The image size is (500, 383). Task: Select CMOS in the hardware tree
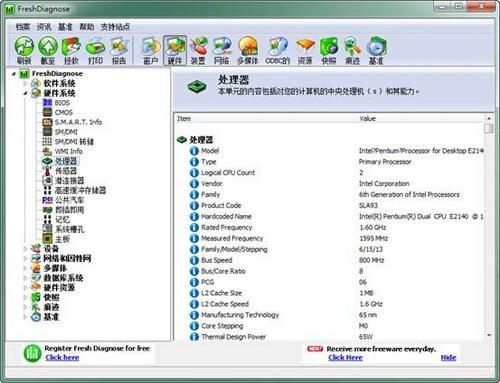(63, 112)
